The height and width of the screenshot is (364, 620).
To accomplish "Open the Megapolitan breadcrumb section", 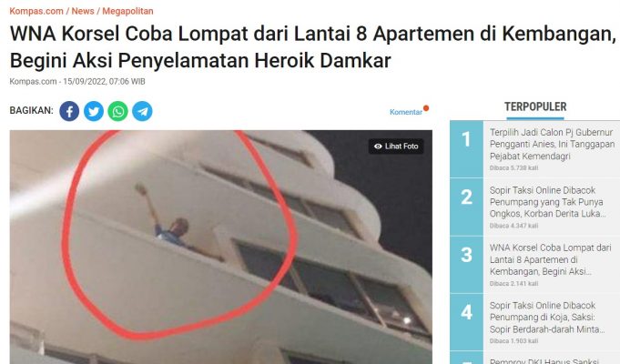I will [127, 11].
